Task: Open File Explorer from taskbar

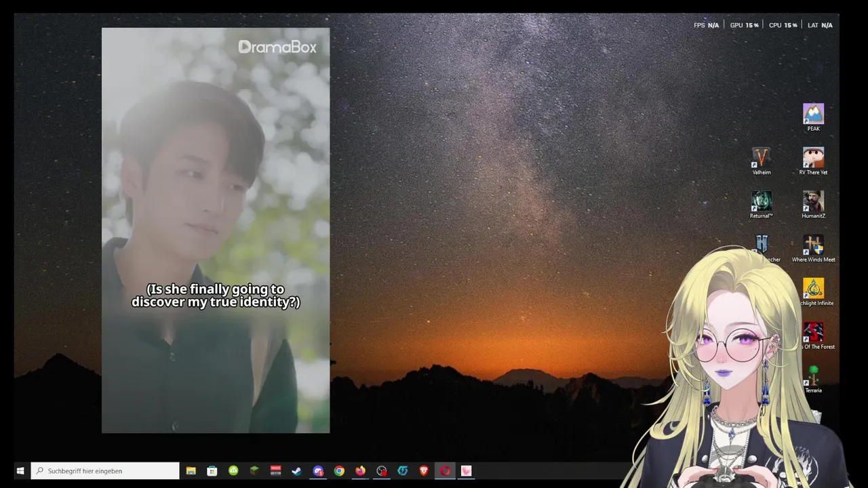Action: coord(191,471)
